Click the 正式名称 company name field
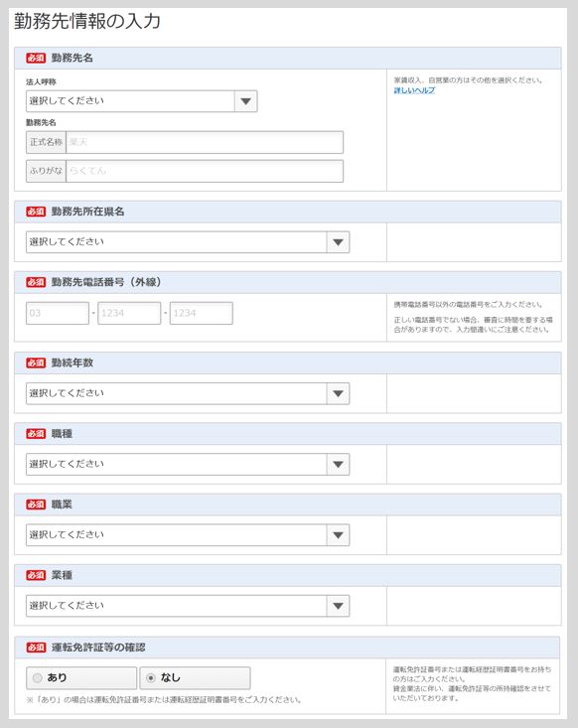Viewport: 578px width, 728px height. (205, 142)
